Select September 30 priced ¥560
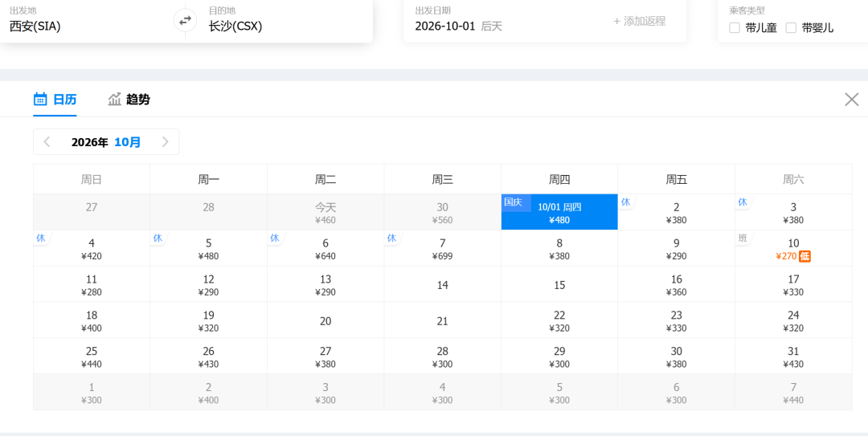Image resolution: width=868 pixels, height=436 pixels. click(x=442, y=213)
